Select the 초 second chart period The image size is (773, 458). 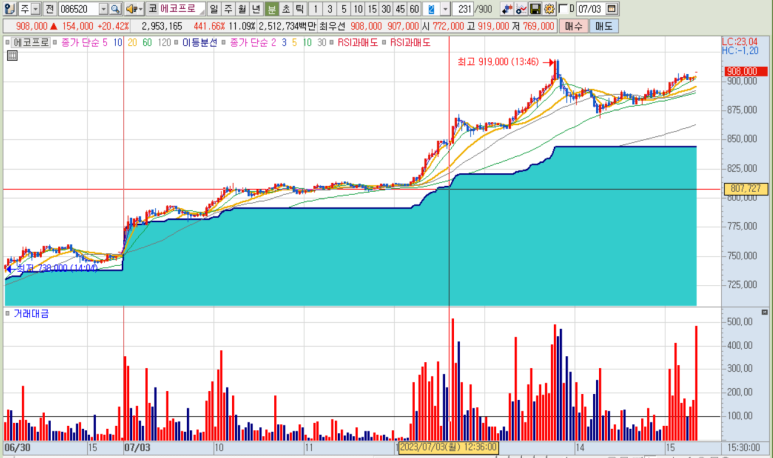[x=286, y=9]
